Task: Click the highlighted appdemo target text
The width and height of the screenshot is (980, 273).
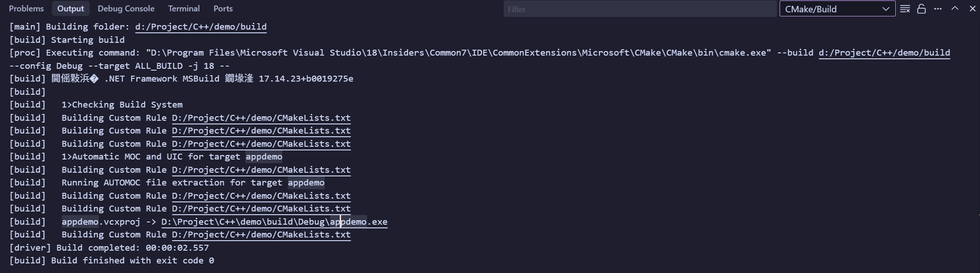Action: click(264, 157)
